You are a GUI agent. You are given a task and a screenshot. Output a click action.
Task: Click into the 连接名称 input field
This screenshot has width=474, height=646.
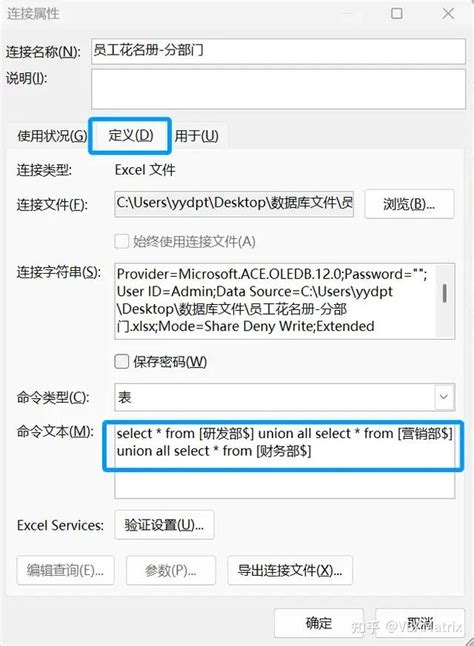(x=278, y=51)
